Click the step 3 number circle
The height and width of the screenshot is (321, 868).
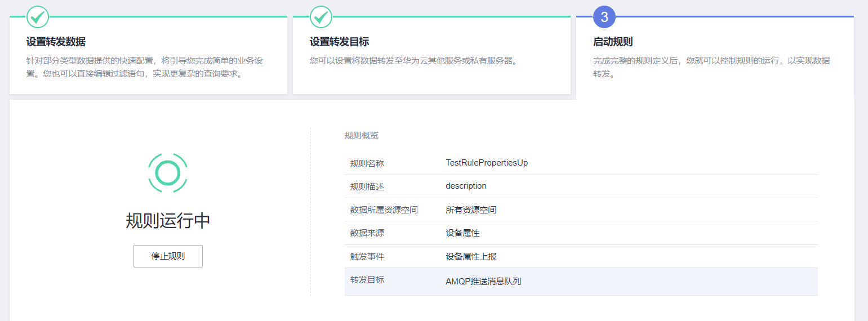coord(604,17)
